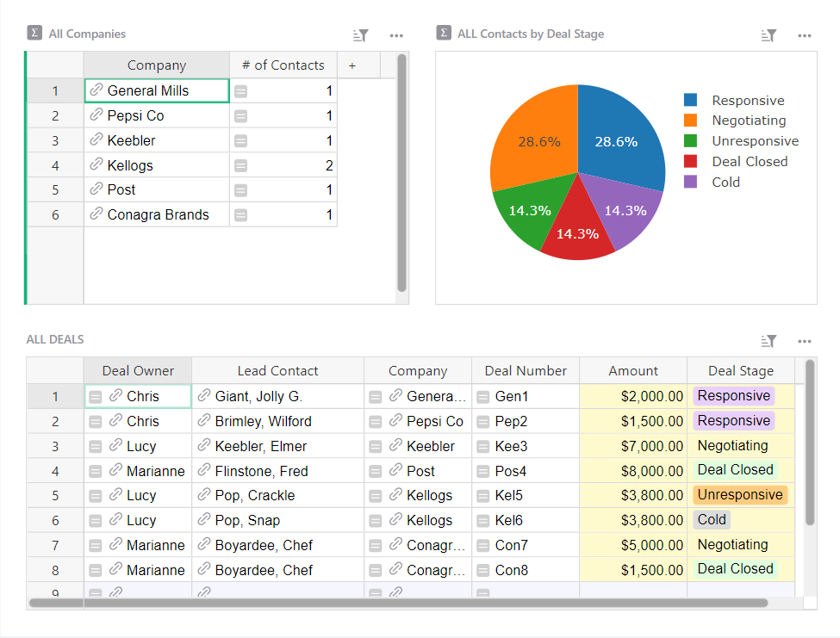Click the link icon next to General Mills
This screenshot has height=638, width=840.
95,90
